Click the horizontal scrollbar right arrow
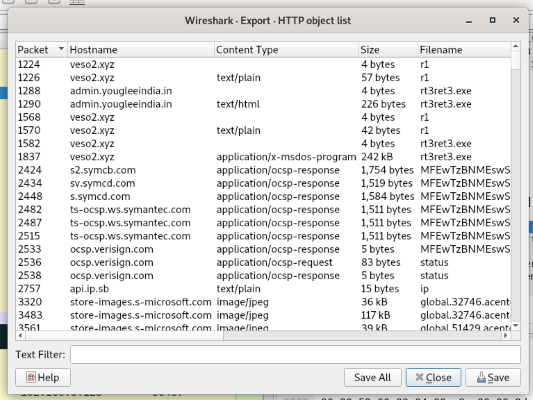 pos(506,335)
